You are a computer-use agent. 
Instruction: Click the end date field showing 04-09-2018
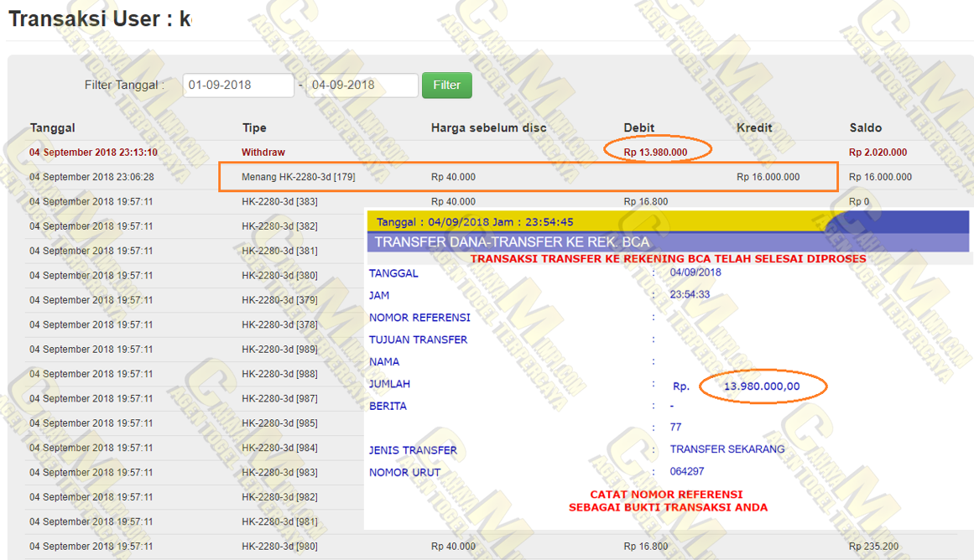(x=361, y=85)
